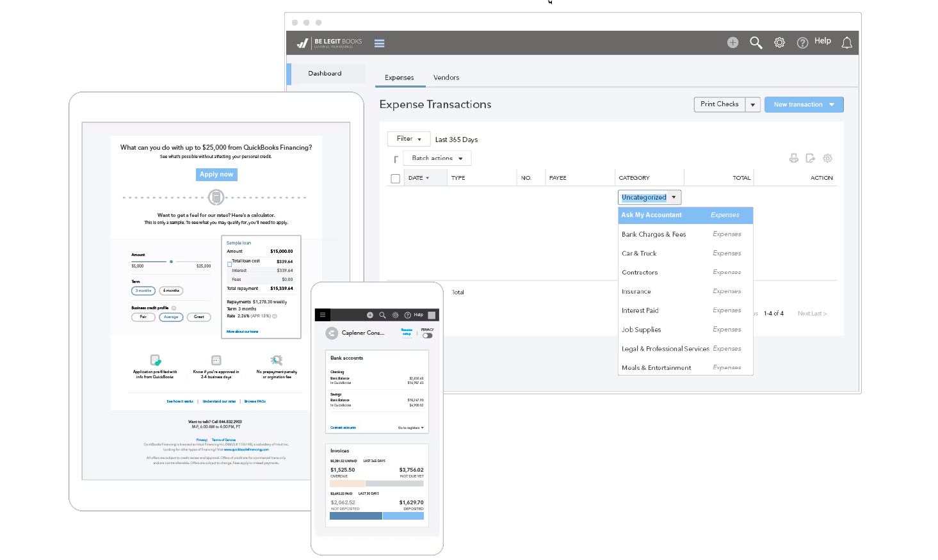Viewport: 938px width, 560px height.
Task: Tap the search icon on the phone header
Action: click(382, 315)
